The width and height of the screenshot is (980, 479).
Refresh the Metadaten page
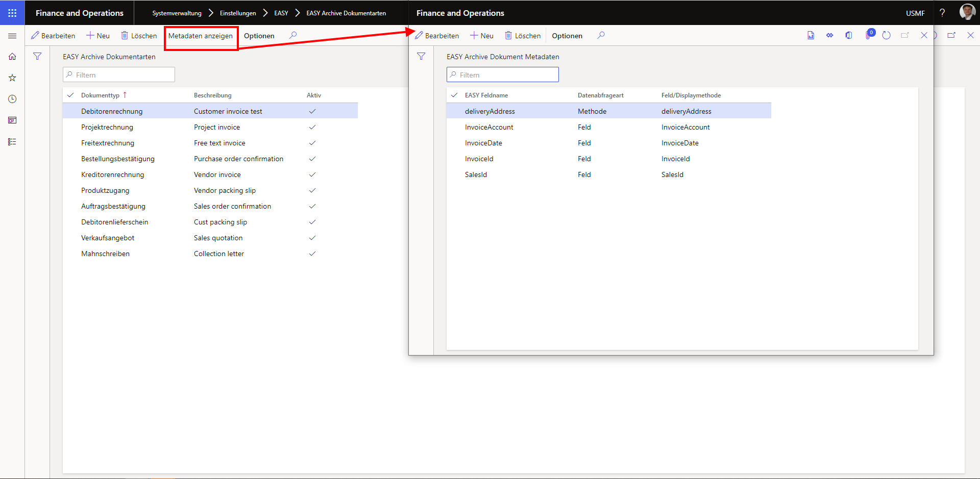coord(887,35)
